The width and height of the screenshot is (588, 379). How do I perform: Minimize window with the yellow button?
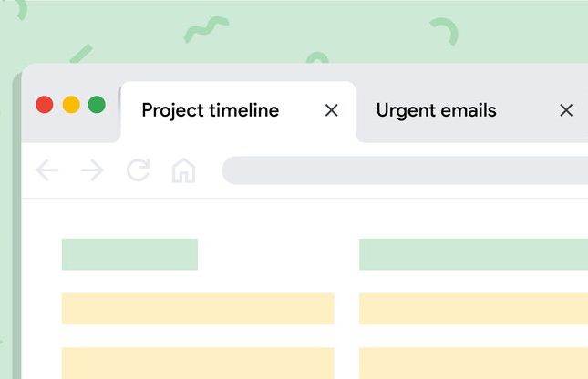point(70,105)
